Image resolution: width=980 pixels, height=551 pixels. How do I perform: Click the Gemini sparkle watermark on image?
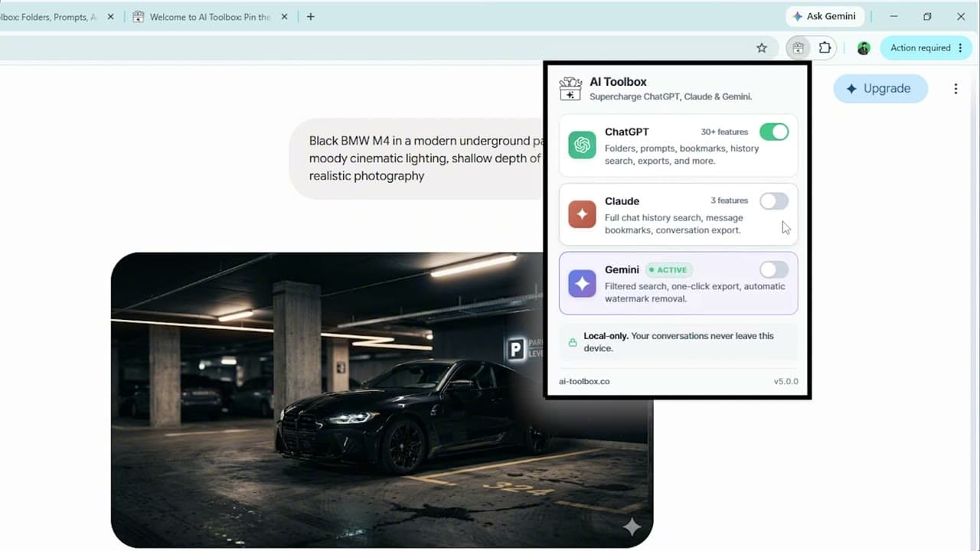pos(632,526)
